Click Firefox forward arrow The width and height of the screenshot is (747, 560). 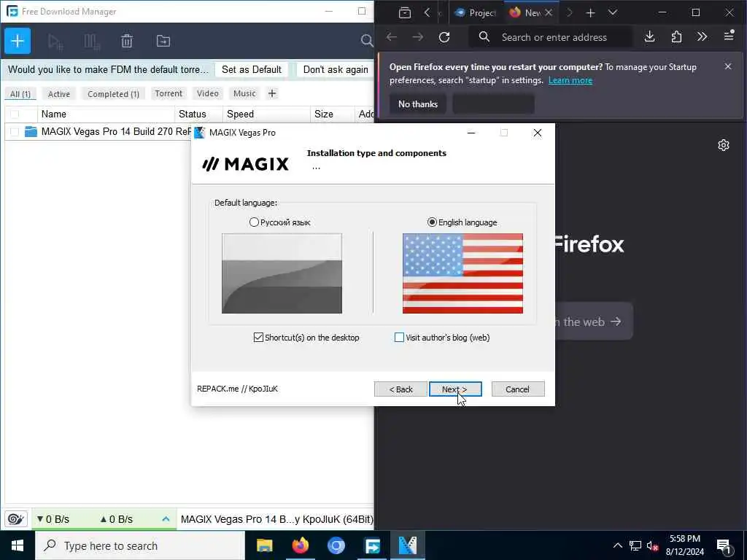point(418,37)
